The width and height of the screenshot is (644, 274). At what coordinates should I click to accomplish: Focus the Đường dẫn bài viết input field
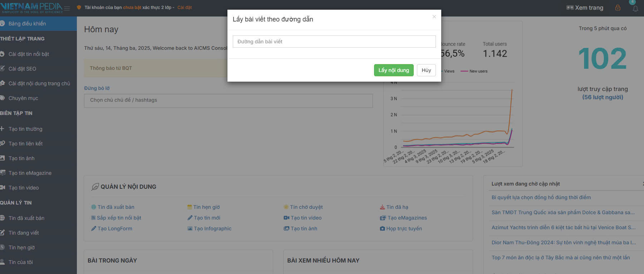pos(334,42)
